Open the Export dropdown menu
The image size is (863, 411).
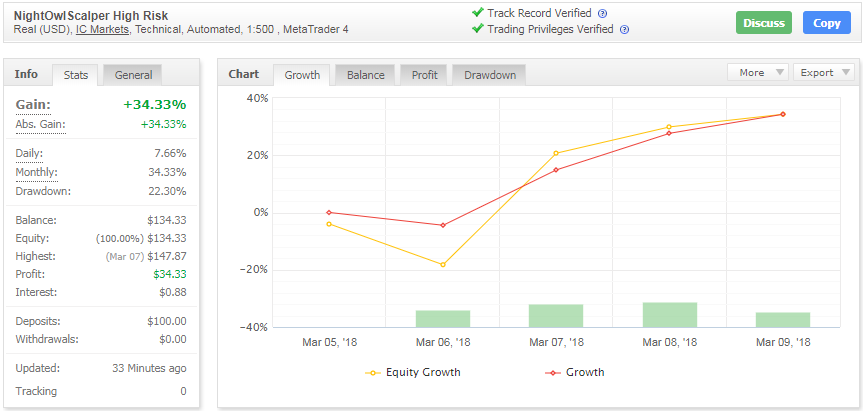point(823,73)
